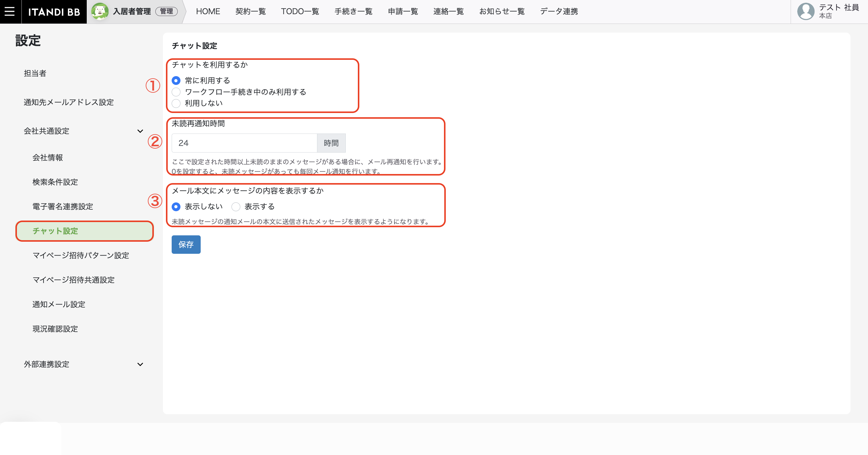Open the hamburger menu icon
This screenshot has height=455, width=868.
tap(10, 11)
